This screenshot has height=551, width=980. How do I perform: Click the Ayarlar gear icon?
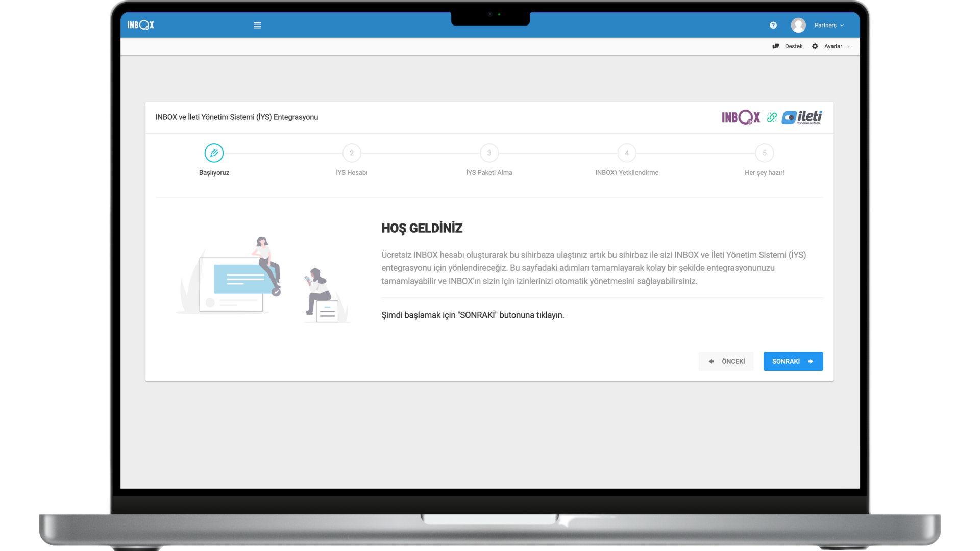coord(815,46)
